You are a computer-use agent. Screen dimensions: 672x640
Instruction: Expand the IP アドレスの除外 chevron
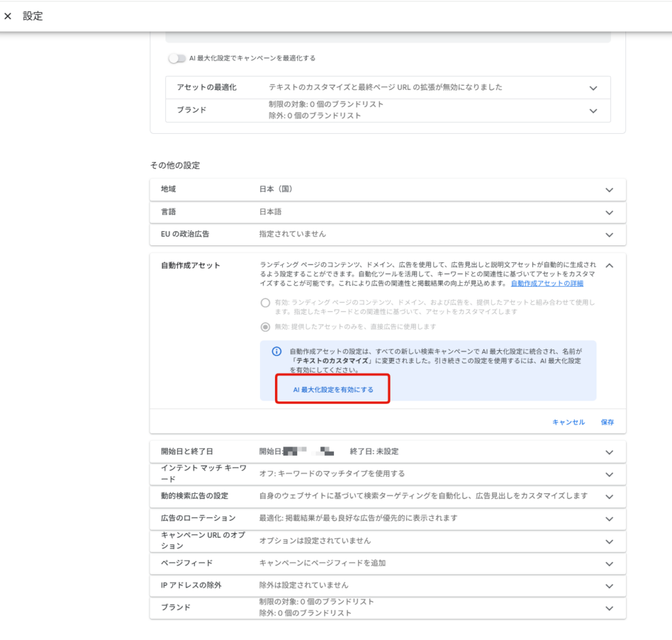[x=609, y=586]
